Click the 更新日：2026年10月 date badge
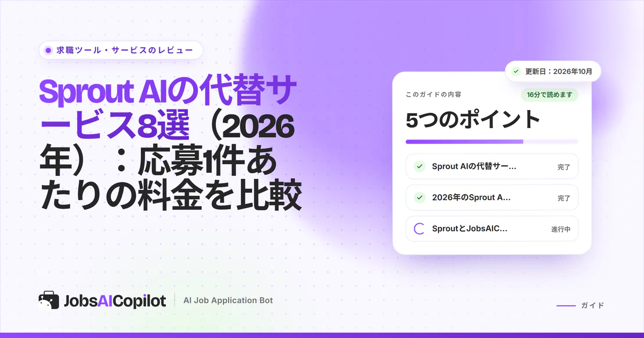644x338 pixels. (553, 71)
